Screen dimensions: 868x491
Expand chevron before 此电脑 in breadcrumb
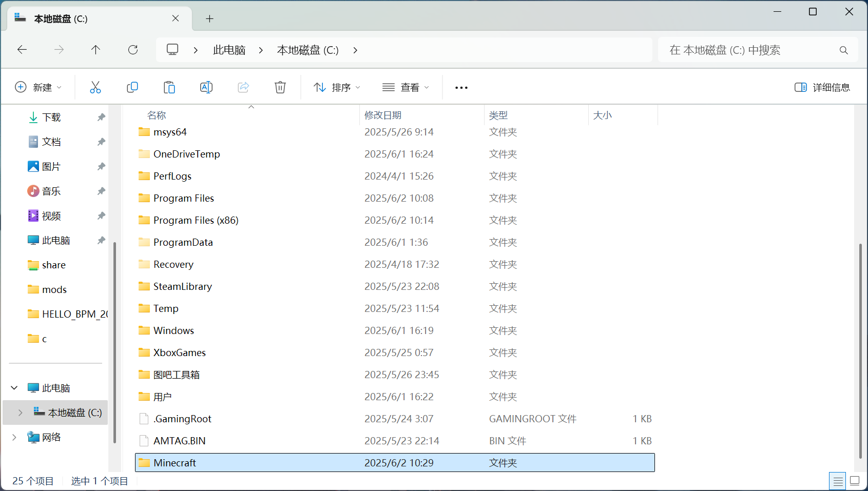tap(196, 50)
